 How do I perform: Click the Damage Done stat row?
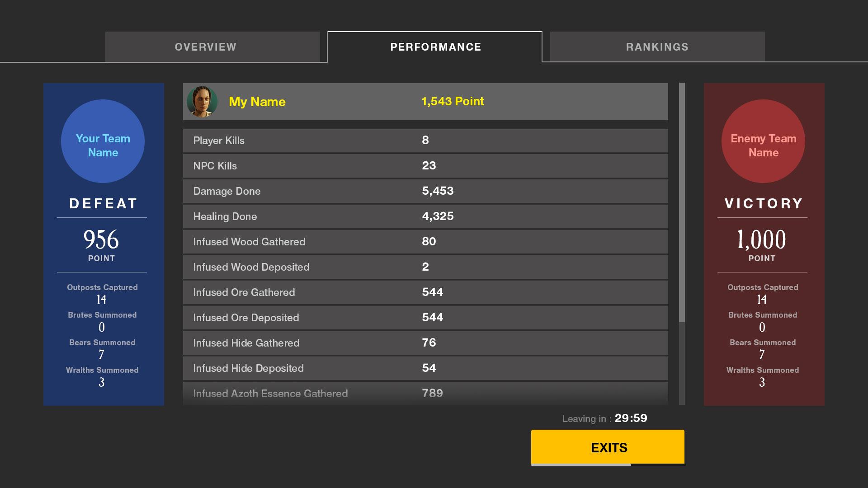[x=425, y=191]
